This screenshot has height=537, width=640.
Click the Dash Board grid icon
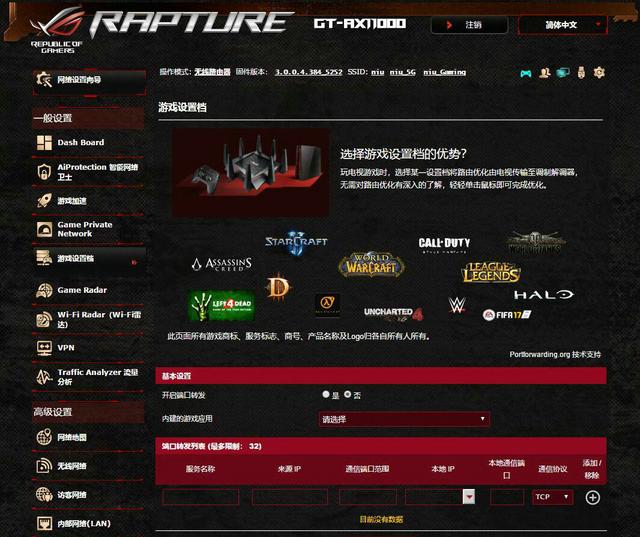(x=44, y=142)
